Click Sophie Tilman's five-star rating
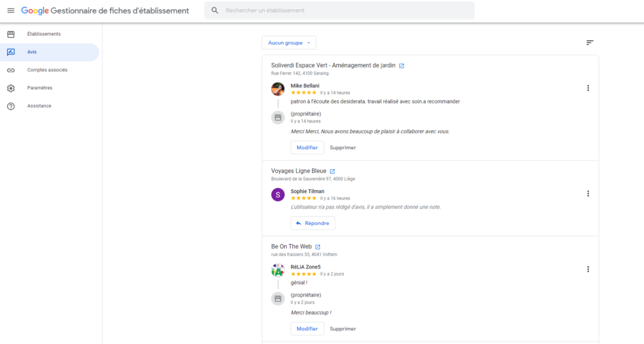The image size is (644, 344). point(304,198)
